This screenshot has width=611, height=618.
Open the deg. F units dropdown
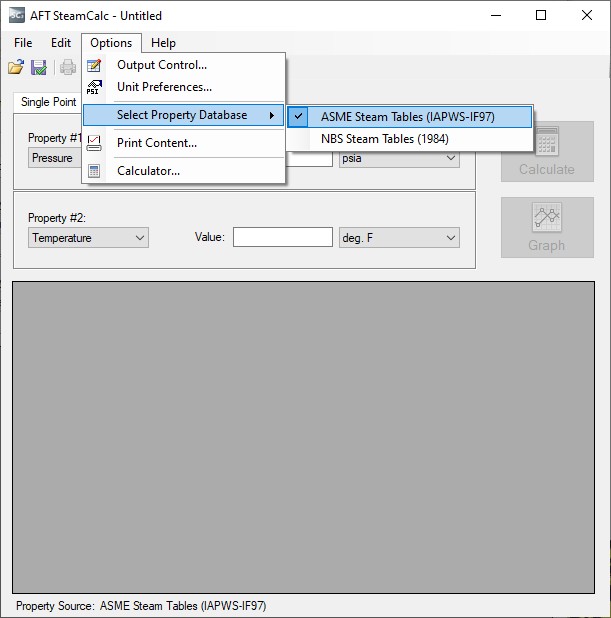[399, 238]
